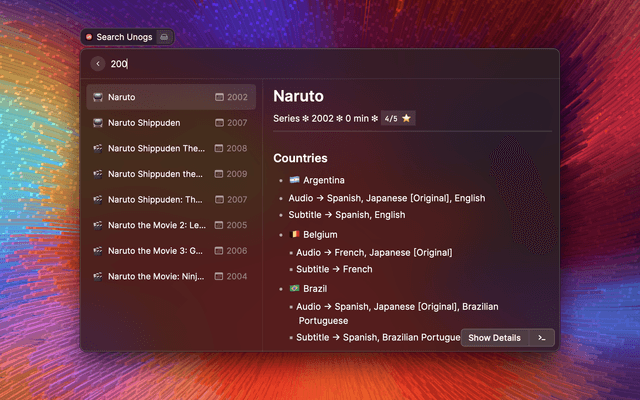Click the series icon beside Naruto Shippuden
This screenshot has height=400, width=640.
pos(98,123)
